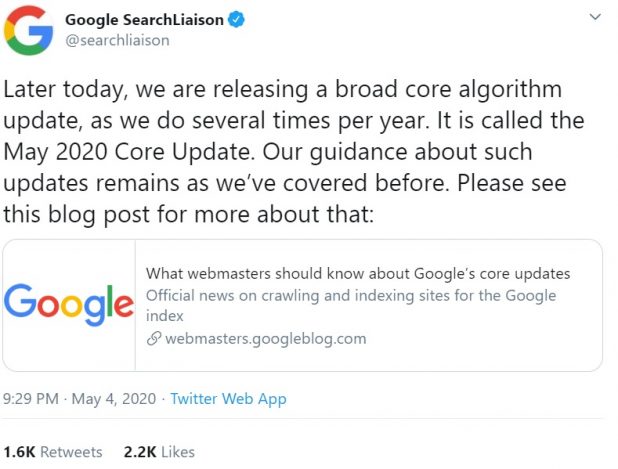618x469 pixels.
Task: Follow the webmasters.googleblog.com domain link
Action: [x=266, y=339]
